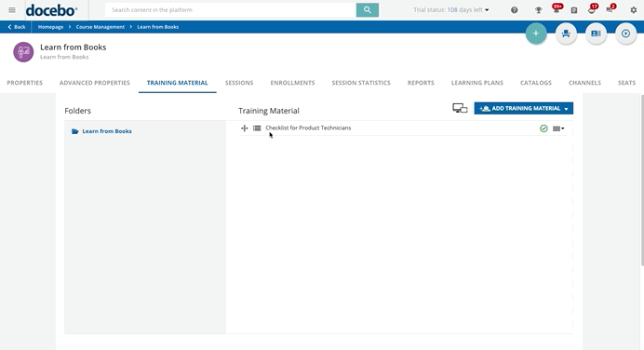Switch to the Sessions tab

(239, 83)
